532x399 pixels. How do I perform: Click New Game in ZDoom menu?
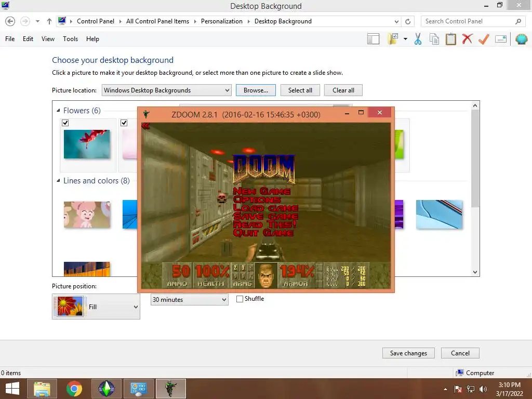click(x=262, y=191)
